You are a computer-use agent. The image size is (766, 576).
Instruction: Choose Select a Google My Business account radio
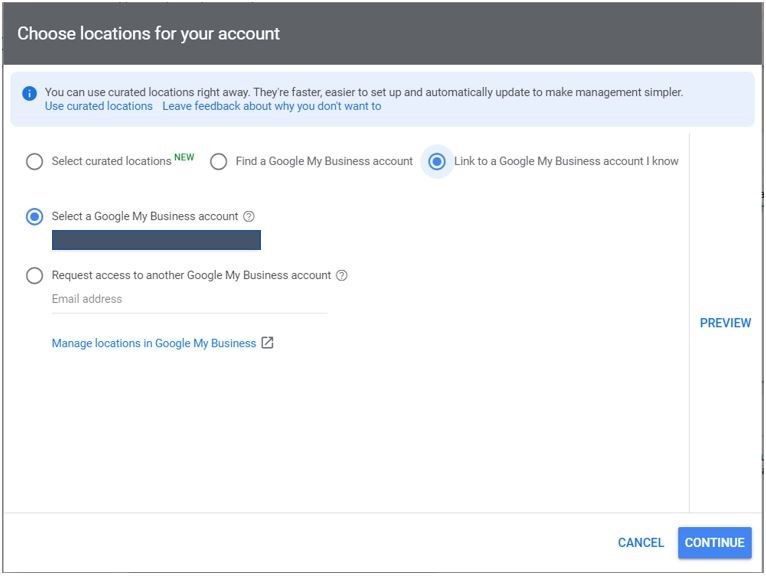point(34,216)
